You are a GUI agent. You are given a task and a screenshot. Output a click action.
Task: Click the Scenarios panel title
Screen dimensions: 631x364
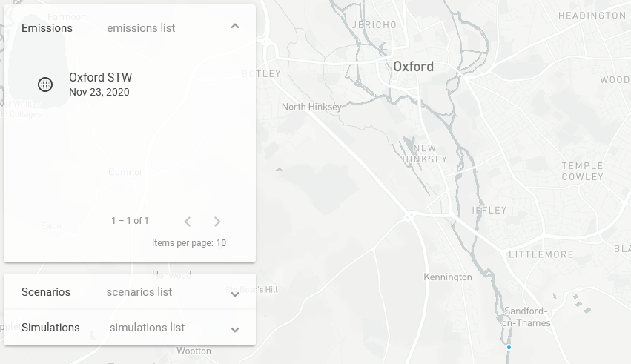pyautogui.click(x=46, y=292)
